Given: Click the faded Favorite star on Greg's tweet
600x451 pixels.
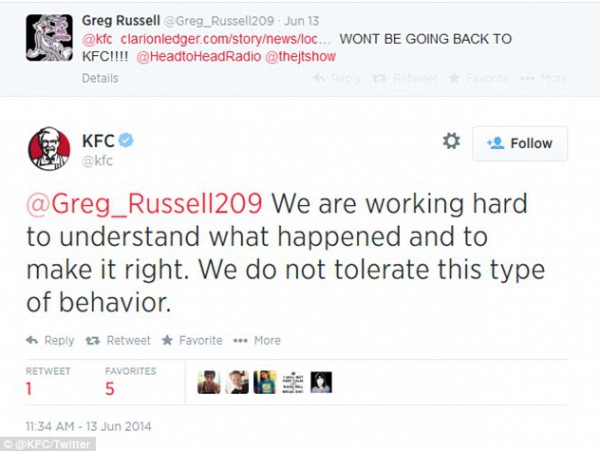Looking at the screenshot, I should tap(476, 78).
